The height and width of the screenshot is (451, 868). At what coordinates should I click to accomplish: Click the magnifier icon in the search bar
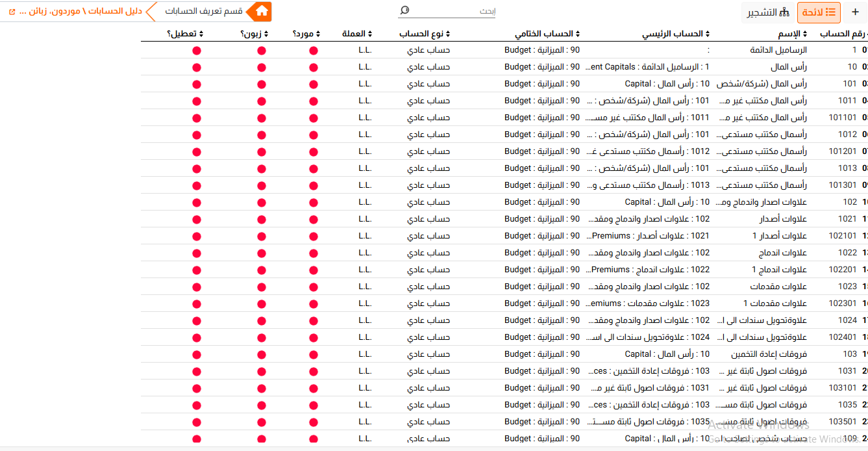point(404,10)
